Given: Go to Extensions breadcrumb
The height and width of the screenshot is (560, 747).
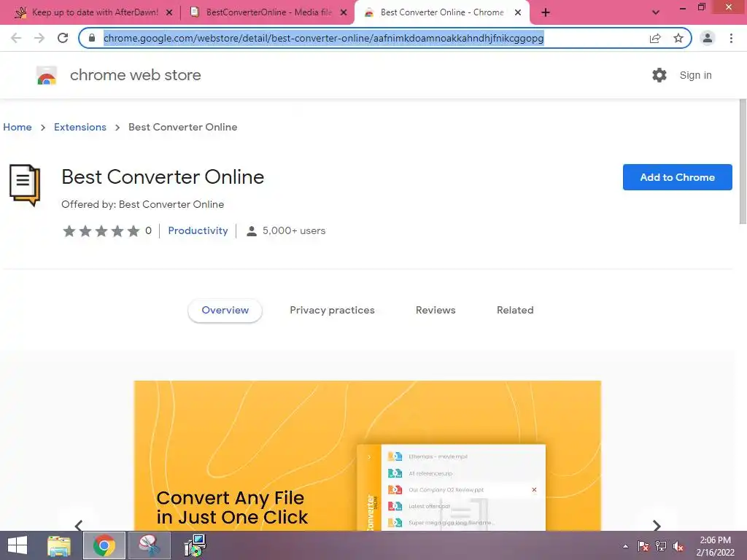Looking at the screenshot, I should [x=80, y=127].
